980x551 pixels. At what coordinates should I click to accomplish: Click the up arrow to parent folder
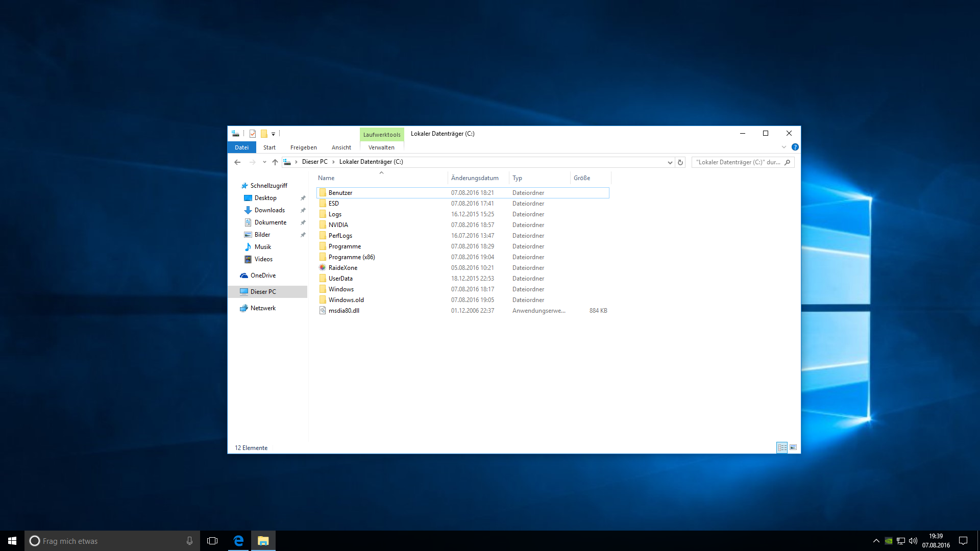pos(275,162)
